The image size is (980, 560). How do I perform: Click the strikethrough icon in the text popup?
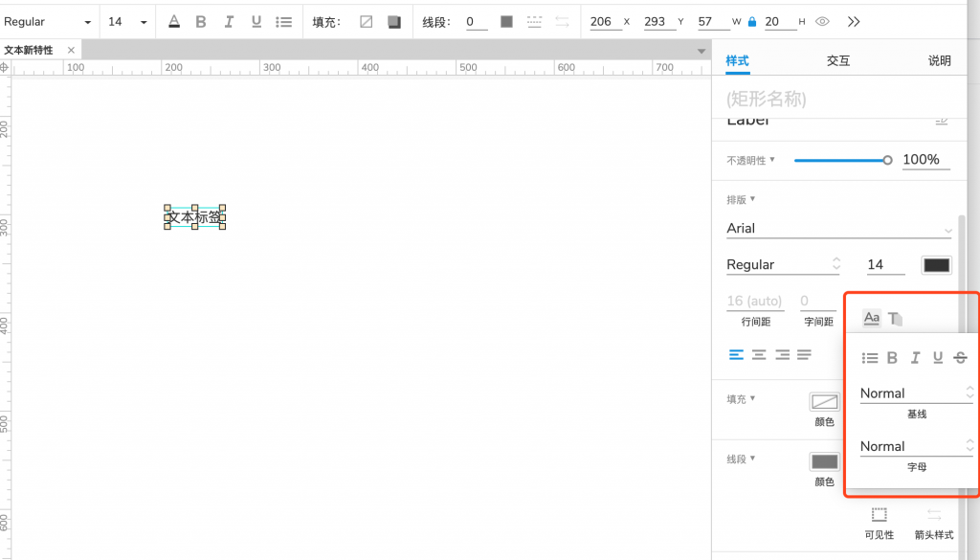tap(960, 358)
